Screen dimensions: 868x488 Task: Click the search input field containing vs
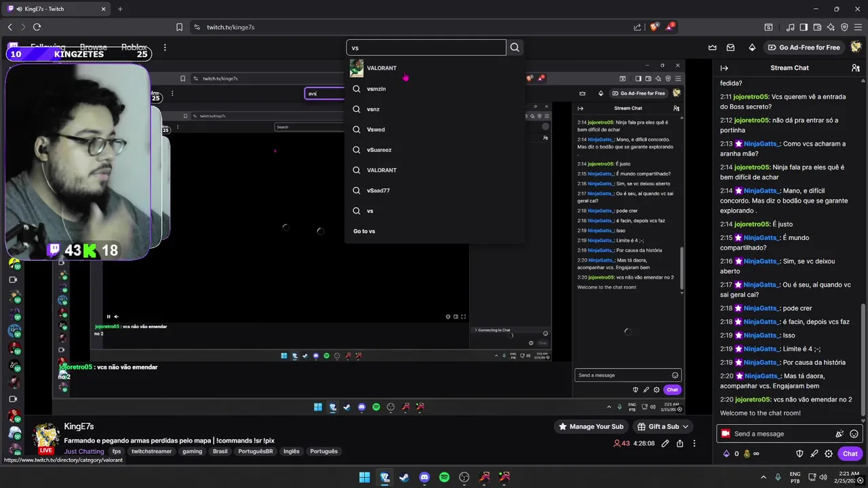[x=426, y=47]
